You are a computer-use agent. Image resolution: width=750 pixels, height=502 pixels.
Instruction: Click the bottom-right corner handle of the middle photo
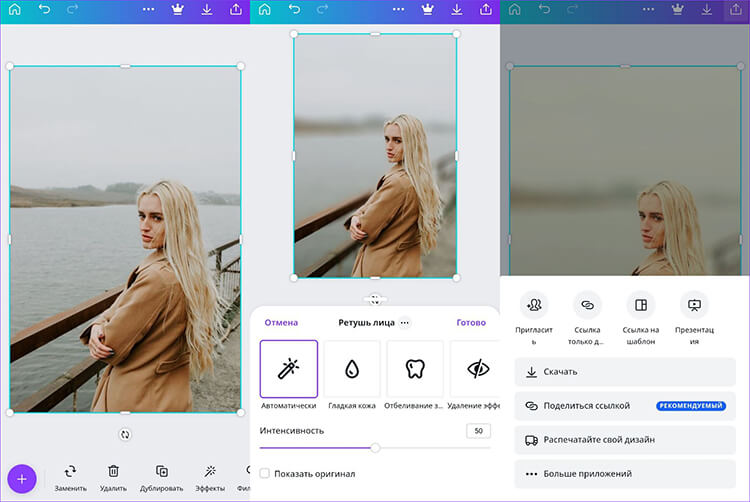(457, 278)
